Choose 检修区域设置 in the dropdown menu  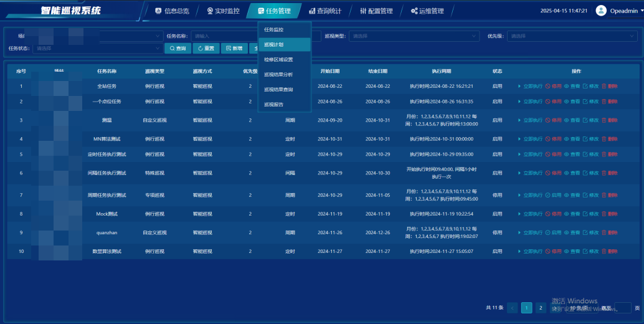tap(278, 60)
